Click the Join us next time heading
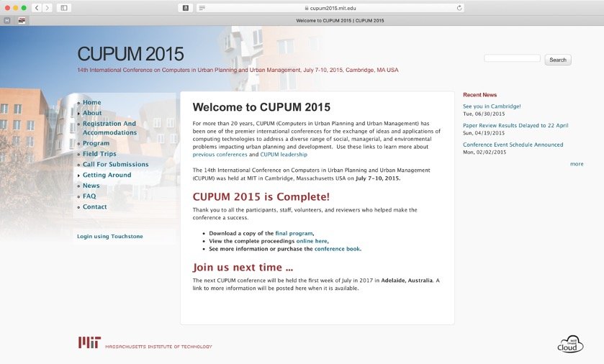The width and height of the screenshot is (604, 364). tap(243, 268)
